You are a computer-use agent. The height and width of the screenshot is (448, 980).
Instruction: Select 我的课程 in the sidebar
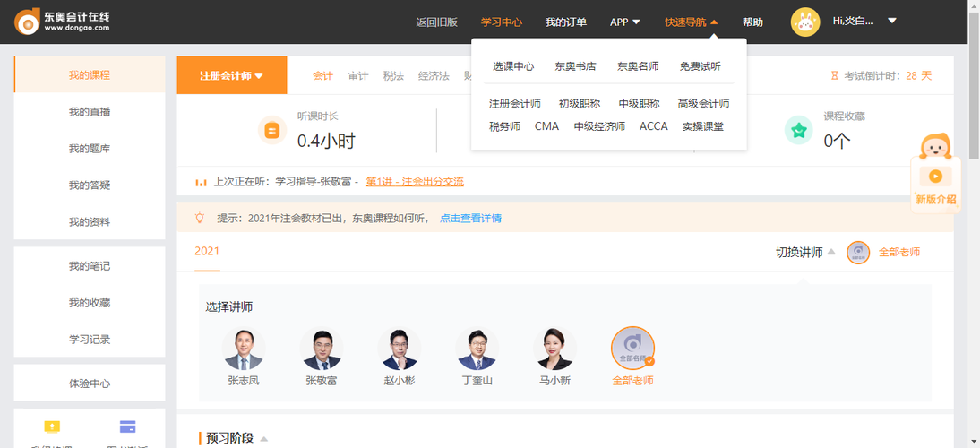tap(90, 75)
